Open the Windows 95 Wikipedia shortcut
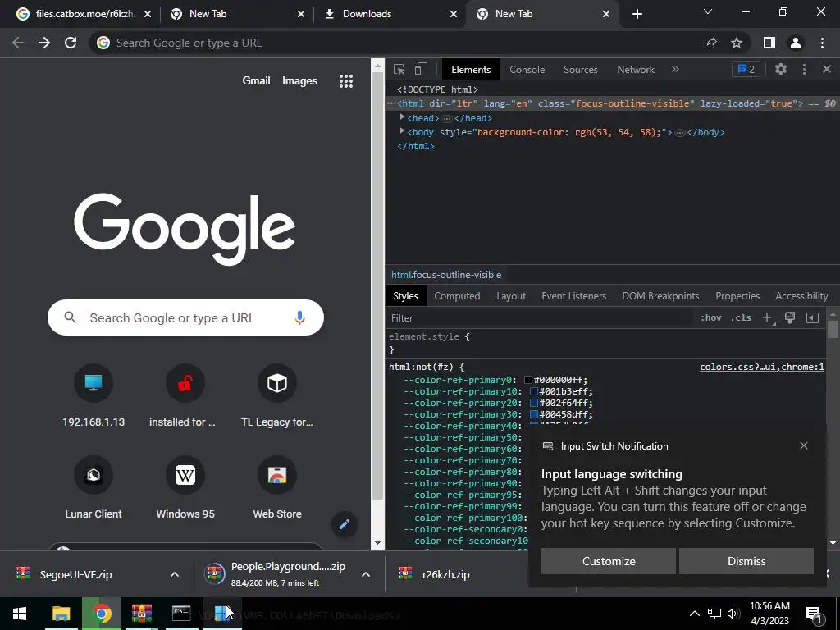 tap(185, 487)
